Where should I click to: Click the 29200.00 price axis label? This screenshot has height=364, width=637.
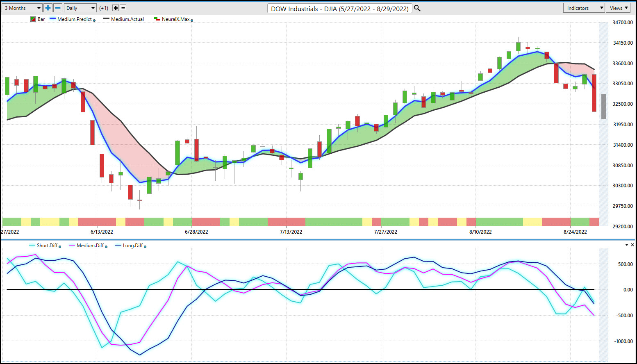[623, 226]
